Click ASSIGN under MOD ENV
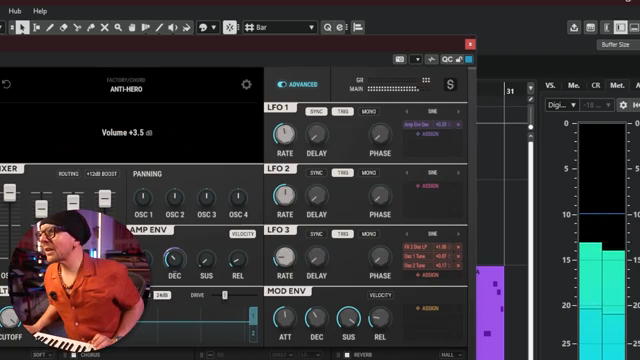 pyautogui.click(x=427, y=308)
